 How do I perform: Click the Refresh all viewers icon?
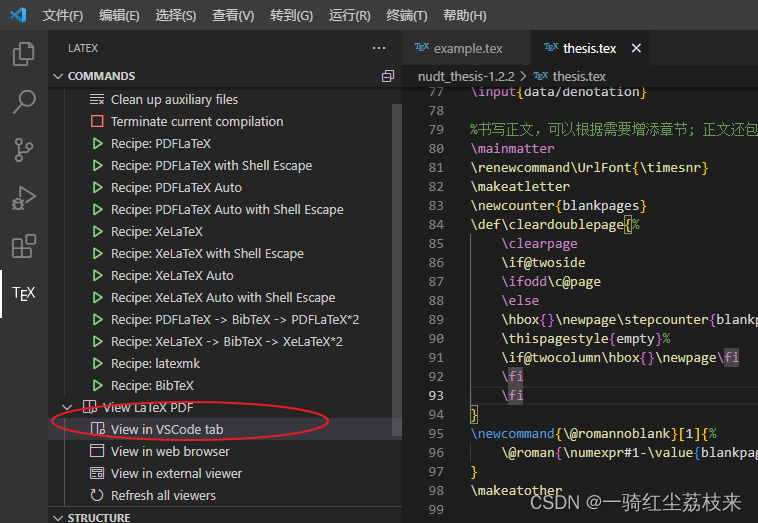tap(97, 495)
